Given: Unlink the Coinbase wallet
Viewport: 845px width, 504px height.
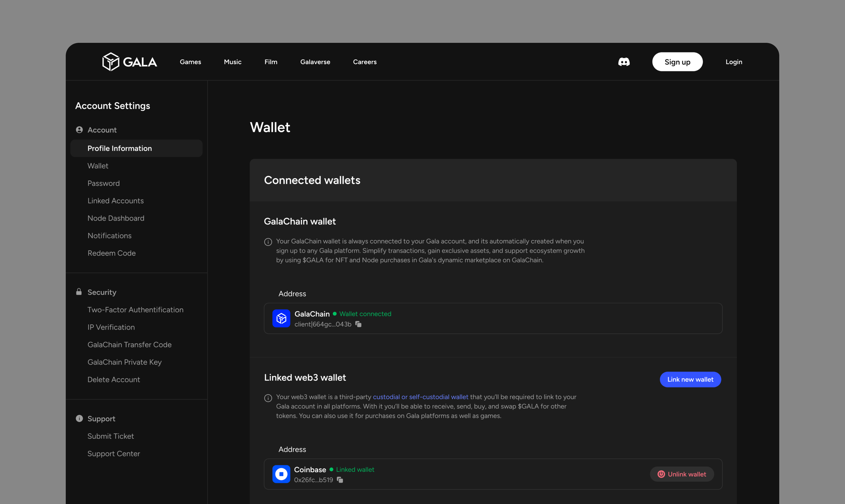Looking at the screenshot, I should click(x=682, y=474).
